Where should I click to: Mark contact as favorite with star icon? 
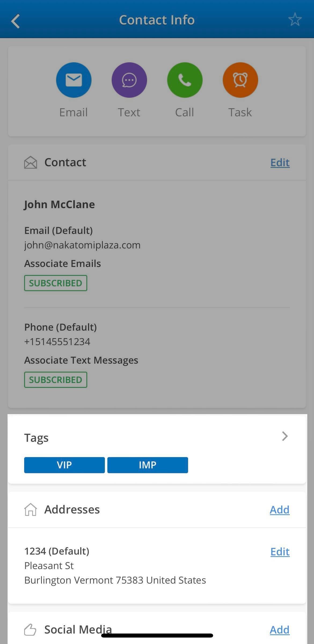(x=295, y=20)
